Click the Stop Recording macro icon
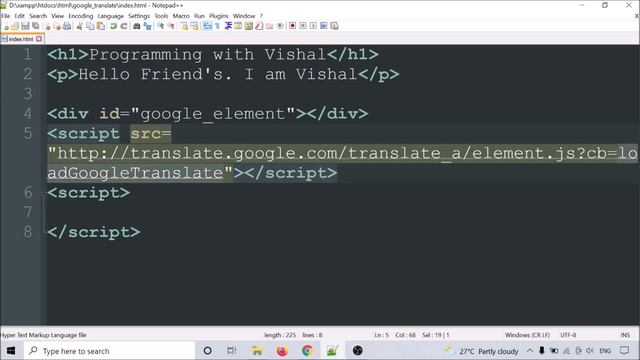 [x=303, y=26]
